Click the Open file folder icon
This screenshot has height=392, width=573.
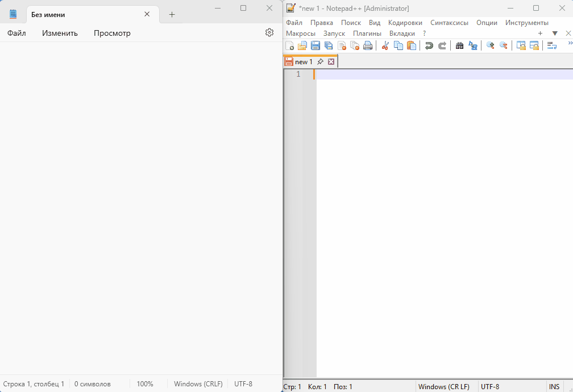click(302, 46)
